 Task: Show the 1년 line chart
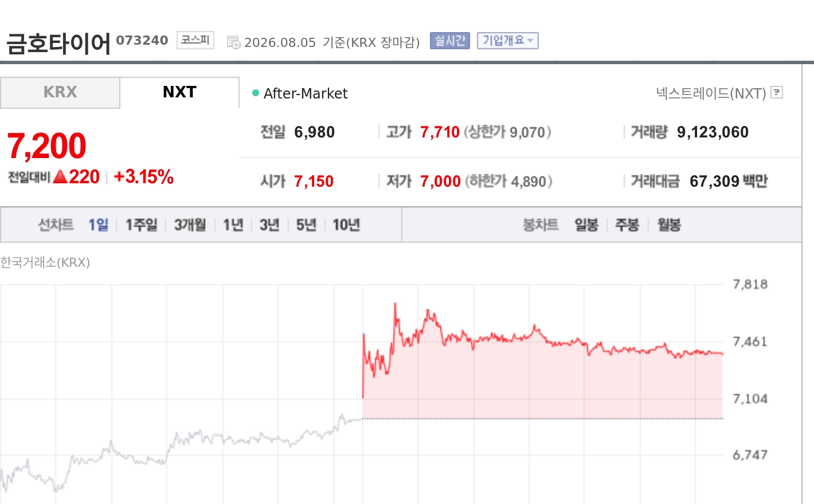click(x=233, y=225)
